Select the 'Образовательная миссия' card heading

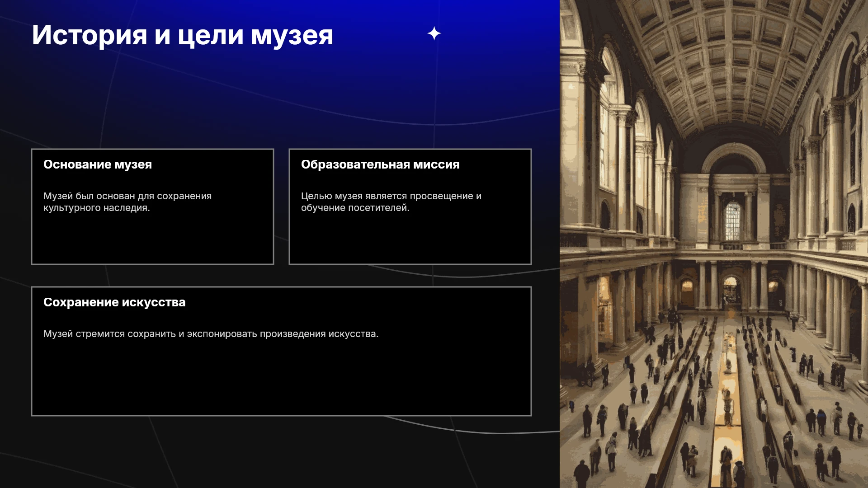point(380,164)
